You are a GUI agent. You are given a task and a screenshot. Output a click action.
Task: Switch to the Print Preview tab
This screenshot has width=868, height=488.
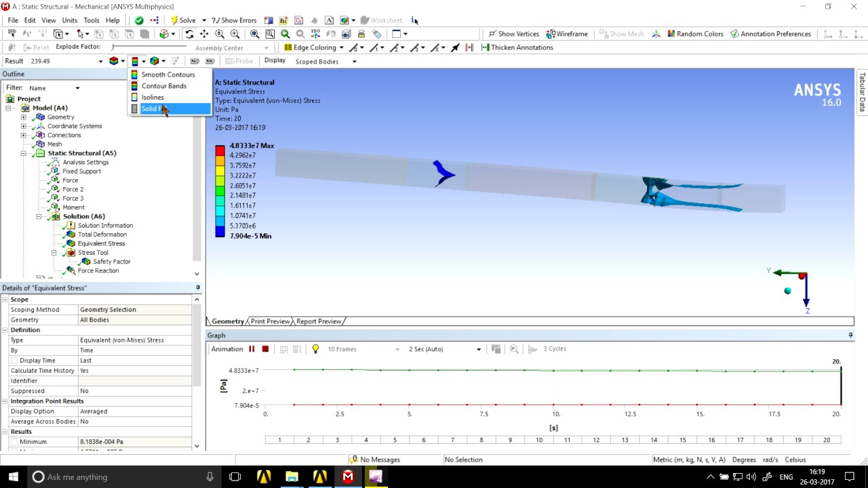click(x=270, y=321)
